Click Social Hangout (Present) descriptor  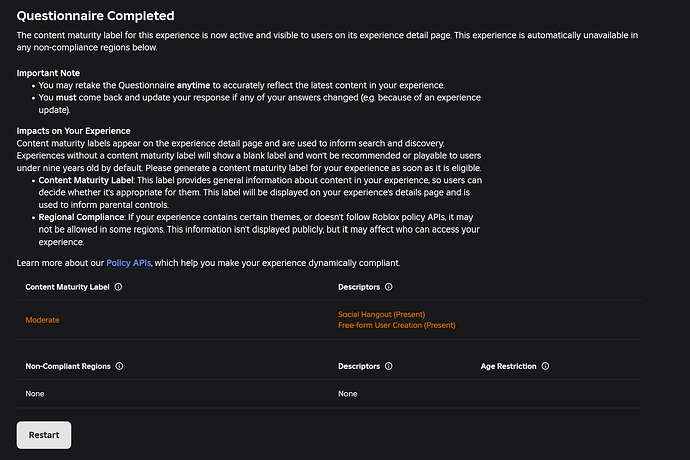pyautogui.click(x=382, y=314)
